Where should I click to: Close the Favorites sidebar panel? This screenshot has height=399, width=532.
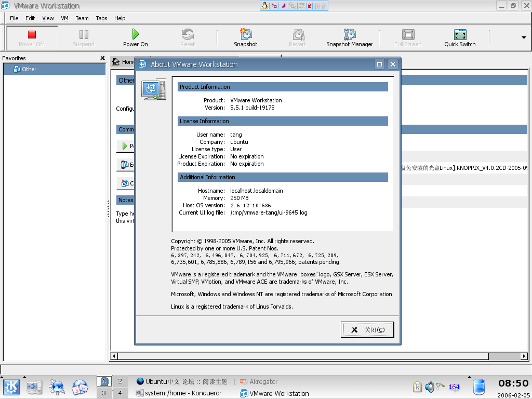(x=102, y=58)
